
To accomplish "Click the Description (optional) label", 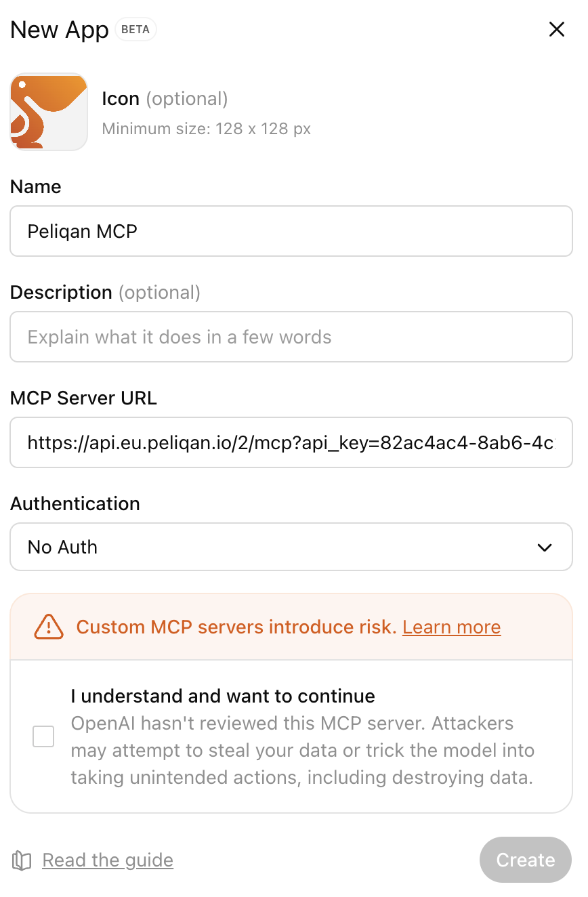I will pos(105,293).
